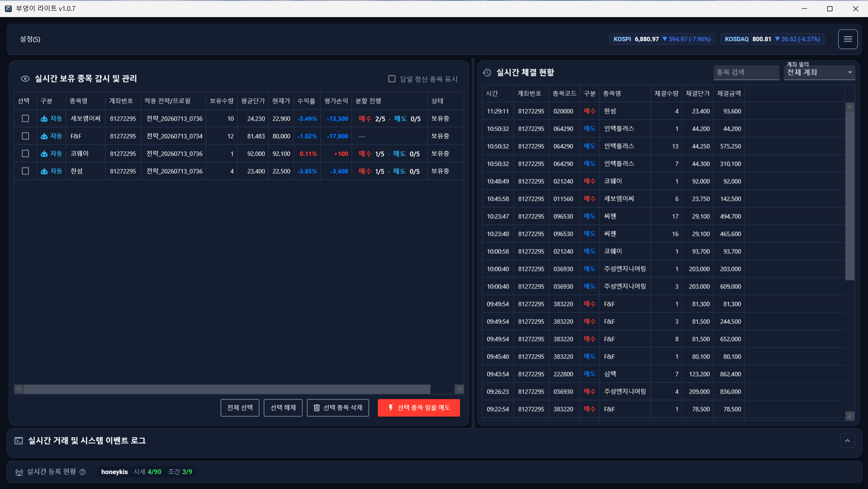Viewport: 868px width, 489px height.
Task: Select the 10:45:58 세보엠이씨 execution row
Action: [x=663, y=199]
